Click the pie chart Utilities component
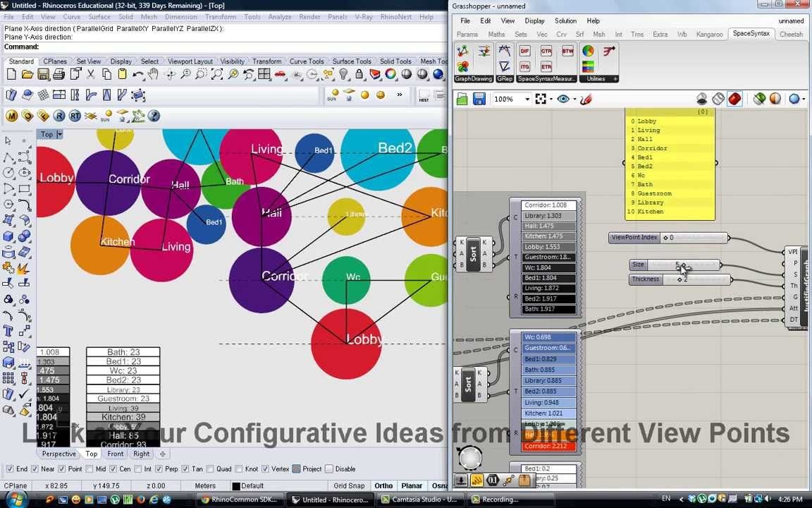This screenshot has height=508, width=812. click(589, 51)
